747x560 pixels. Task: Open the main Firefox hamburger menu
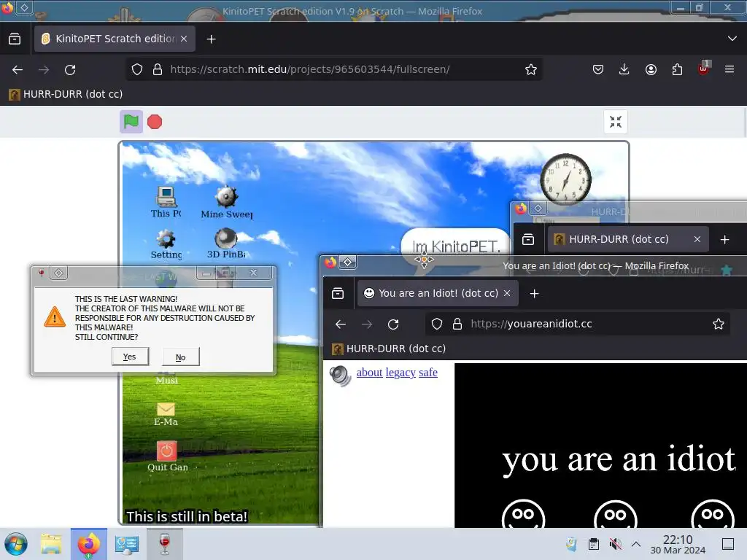(729, 69)
